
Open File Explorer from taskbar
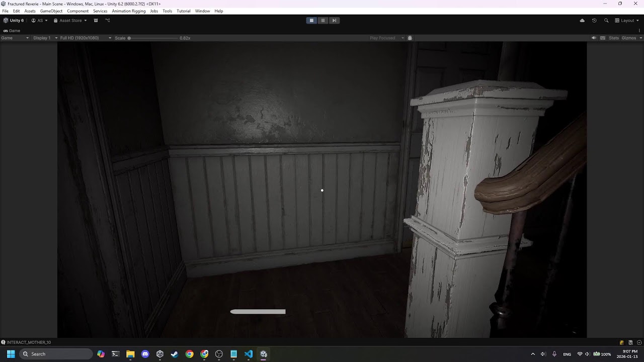click(130, 354)
